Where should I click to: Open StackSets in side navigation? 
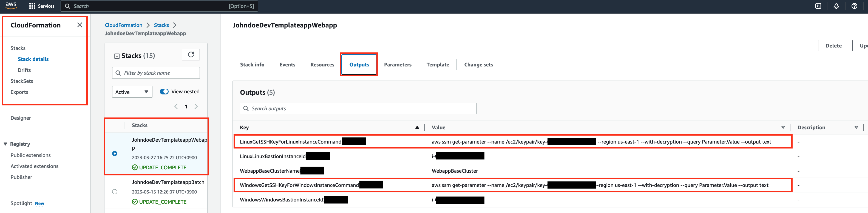click(x=22, y=81)
